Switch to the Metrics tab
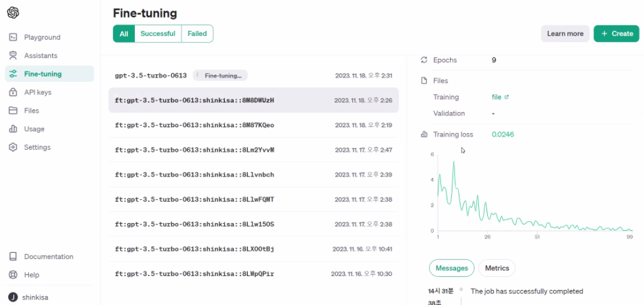The height and width of the screenshot is (305, 644). [497, 268]
